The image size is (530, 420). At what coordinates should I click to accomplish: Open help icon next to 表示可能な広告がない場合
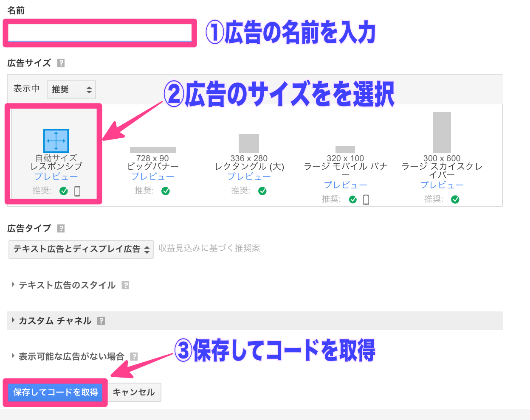point(134,356)
